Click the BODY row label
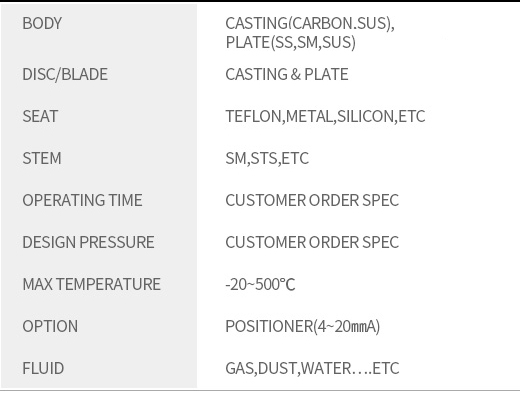Viewport: 520px width, 396px height. 42,23
